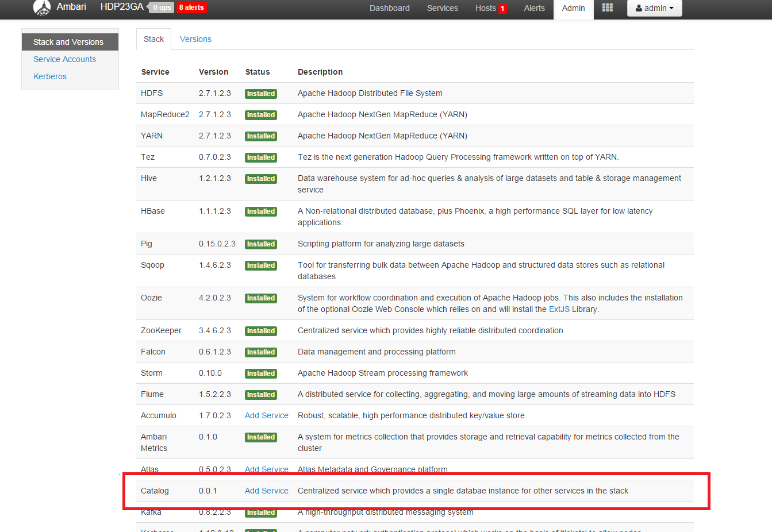Switch to the Stack tab

pyautogui.click(x=153, y=39)
